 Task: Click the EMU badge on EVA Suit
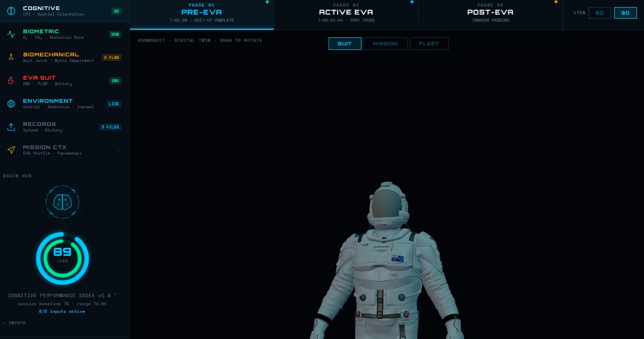coord(115,81)
